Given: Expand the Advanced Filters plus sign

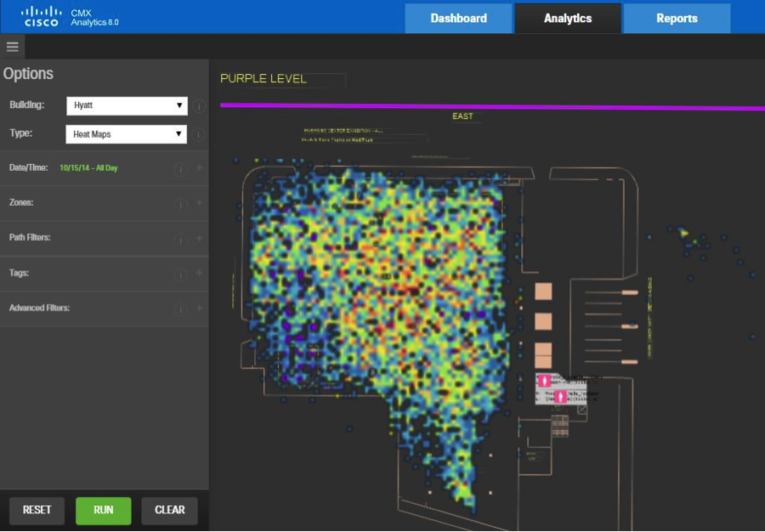Looking at the screenshot, I should click(x=199, y=308).
